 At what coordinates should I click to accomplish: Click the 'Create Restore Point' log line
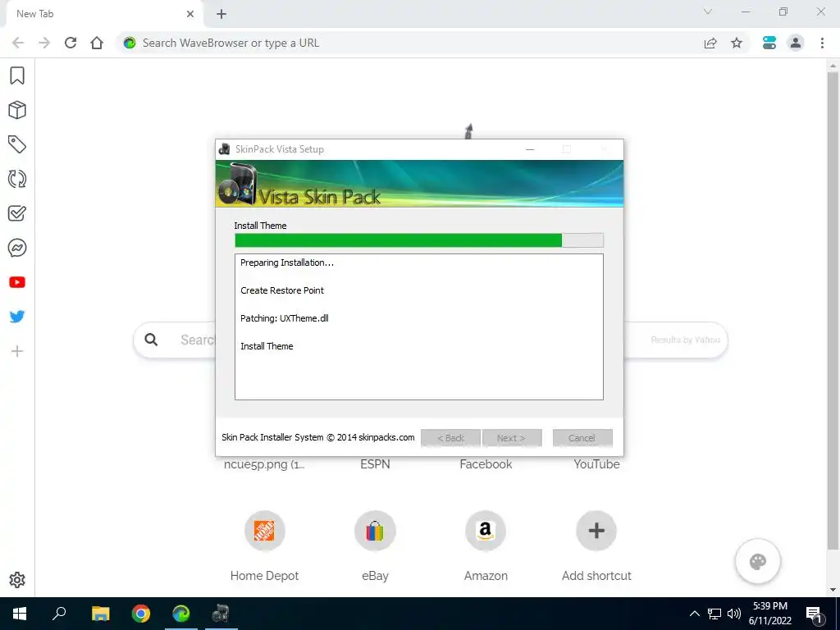click(x=282, y=290)
